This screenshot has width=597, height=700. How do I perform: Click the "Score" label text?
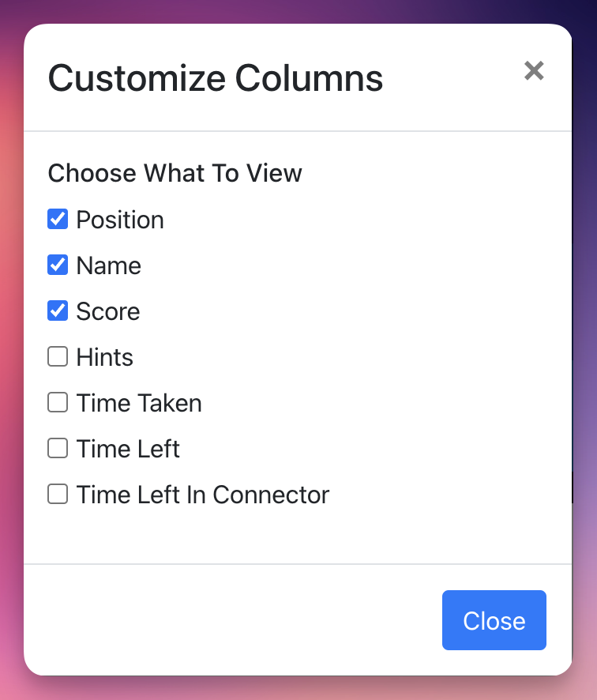coord(108,311)
